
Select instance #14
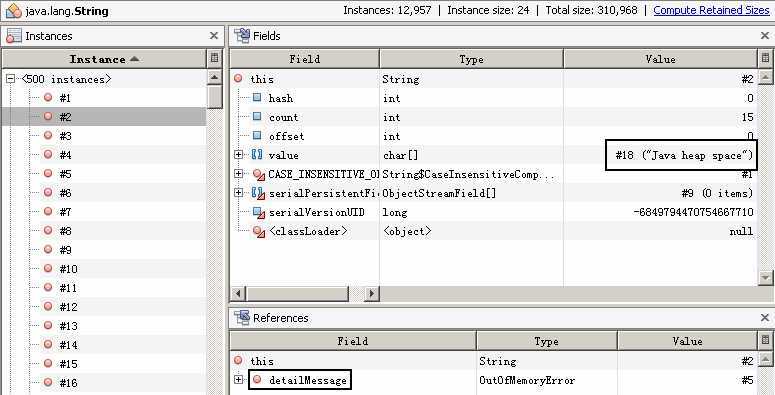point(68,344)
